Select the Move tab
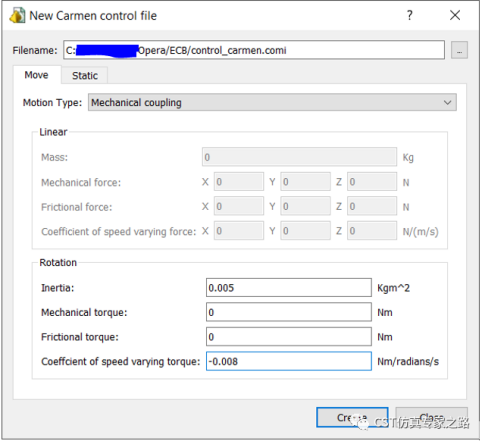486x445 pixels. [x=36, y=75]
